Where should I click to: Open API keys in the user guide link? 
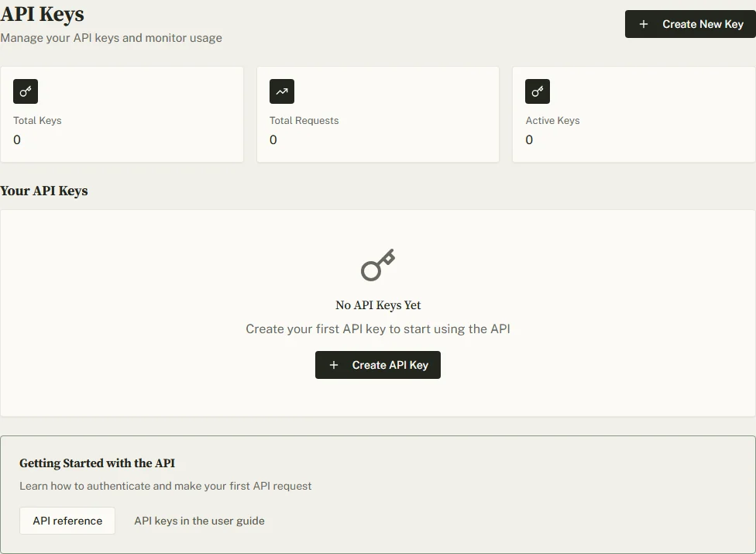point(199,521)
